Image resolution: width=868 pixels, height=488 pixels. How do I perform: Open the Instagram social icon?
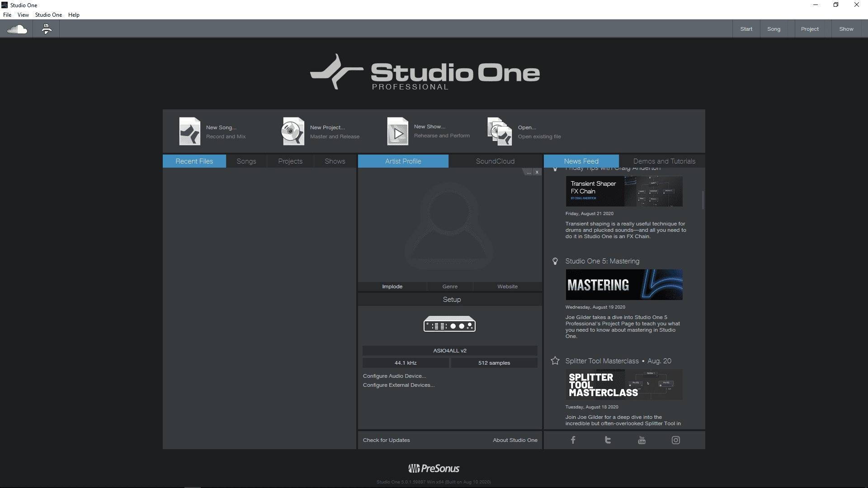pyautogui.click(x=676, y=440)
